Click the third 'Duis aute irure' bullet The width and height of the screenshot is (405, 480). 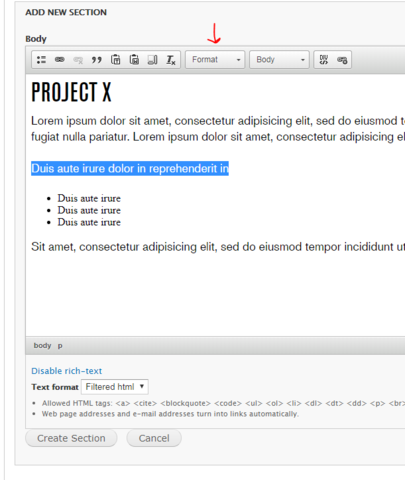coord(89,222)
